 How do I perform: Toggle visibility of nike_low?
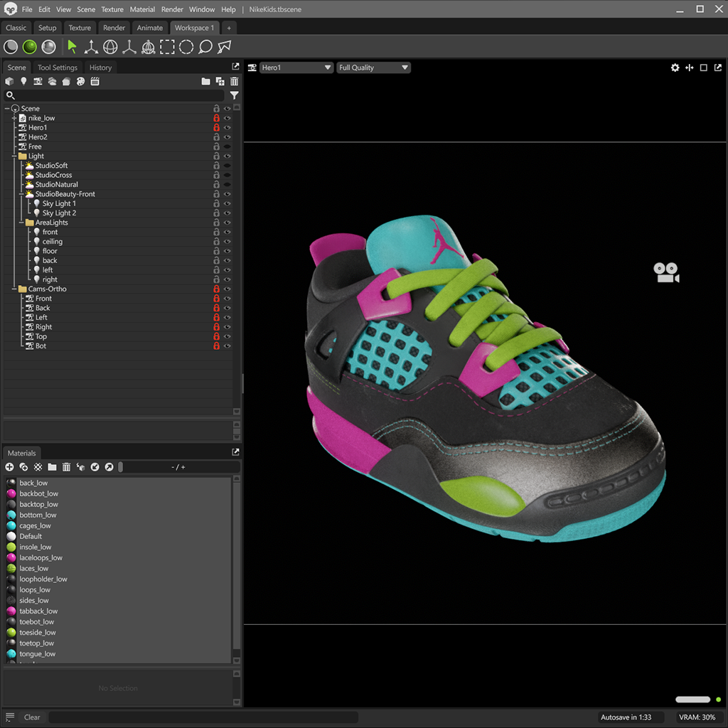point(227,119)
